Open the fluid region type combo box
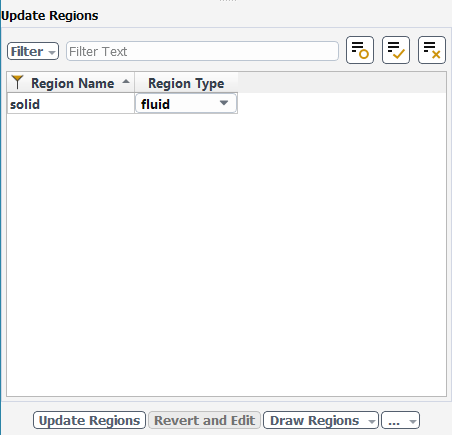This screenshot has height=435, width=453. 186,104
